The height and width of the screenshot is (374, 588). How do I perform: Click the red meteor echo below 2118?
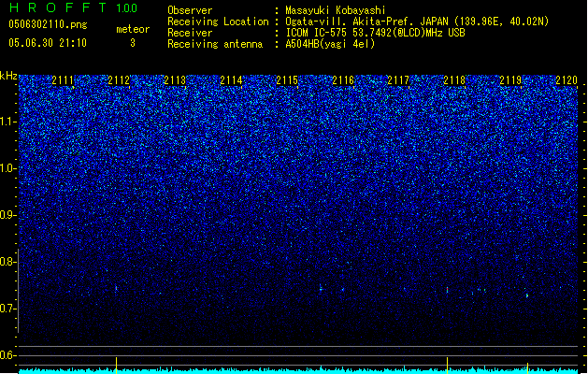[x=447, y=289]
